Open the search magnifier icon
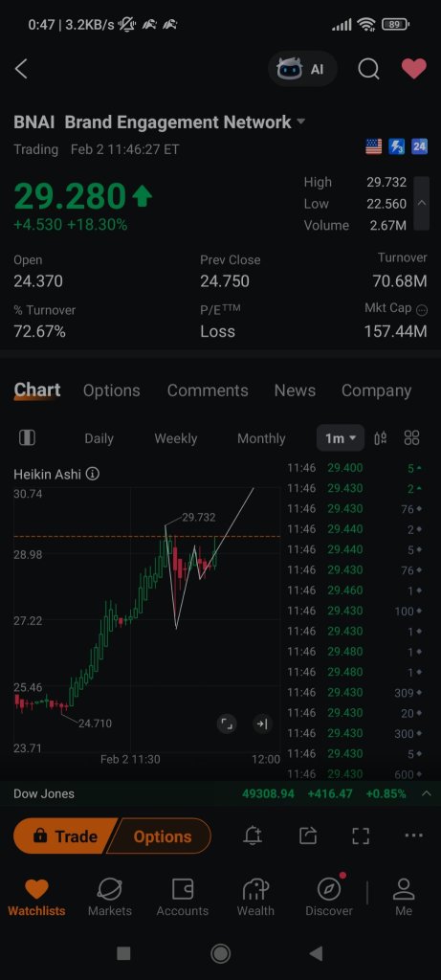Viewport: 441px width, 980px height. (x=368, y=69)
